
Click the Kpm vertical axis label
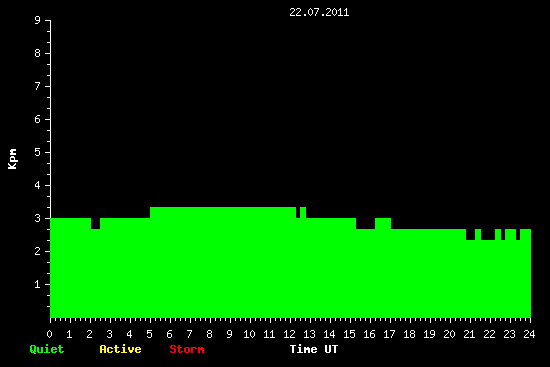[x=13, y=159]
